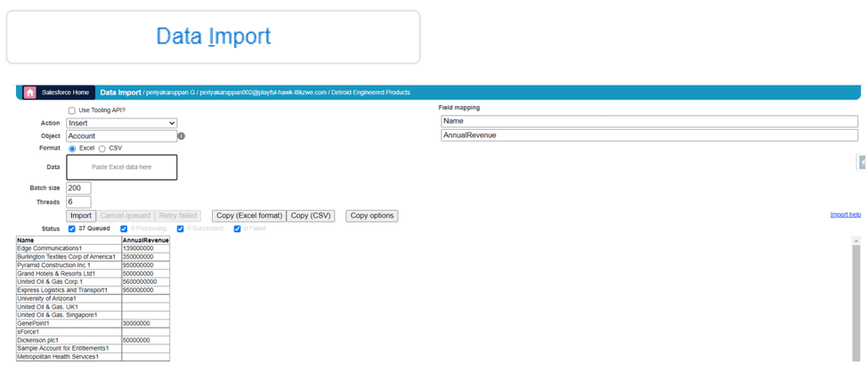The image size is (868, 373).
Task: Click the AnnualRevenue column header
Action: (146, 240)
